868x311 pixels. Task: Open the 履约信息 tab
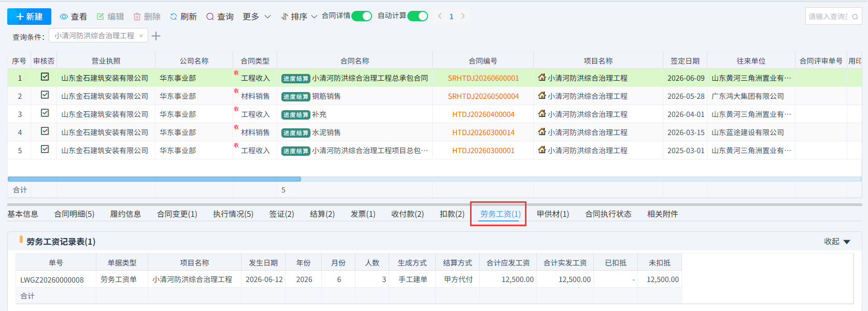(125, 214)
